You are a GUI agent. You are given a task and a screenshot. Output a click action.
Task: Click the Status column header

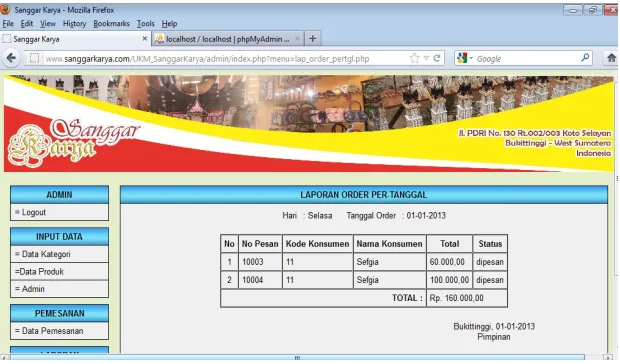[490, 244]
